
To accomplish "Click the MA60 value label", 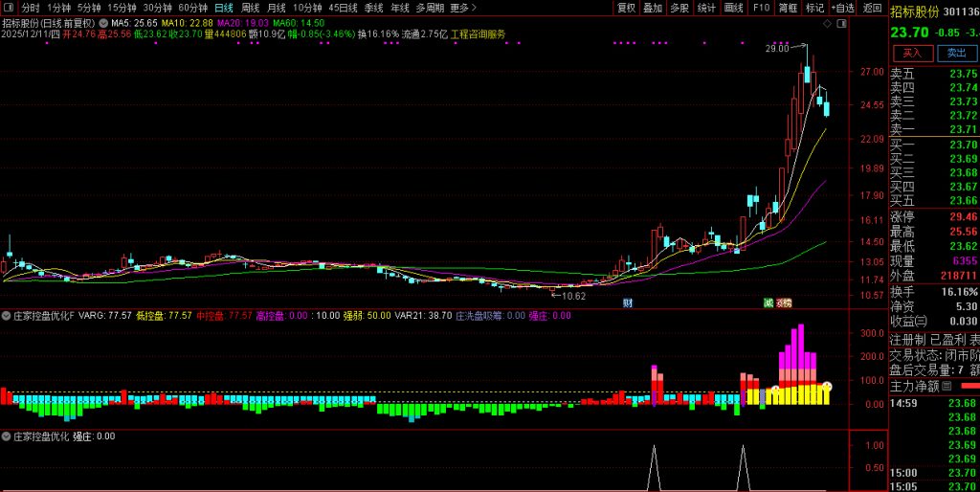I will (299, 23).
